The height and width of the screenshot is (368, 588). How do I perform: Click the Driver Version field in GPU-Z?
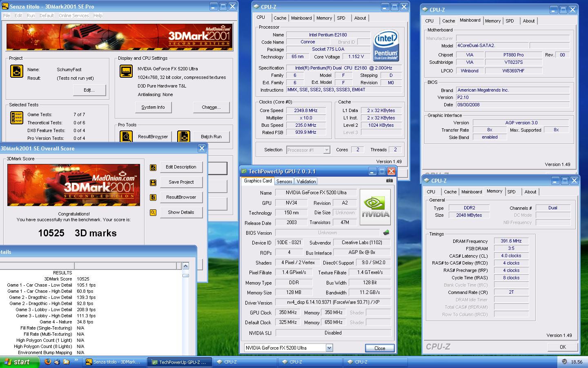click(x=333, y=303)
